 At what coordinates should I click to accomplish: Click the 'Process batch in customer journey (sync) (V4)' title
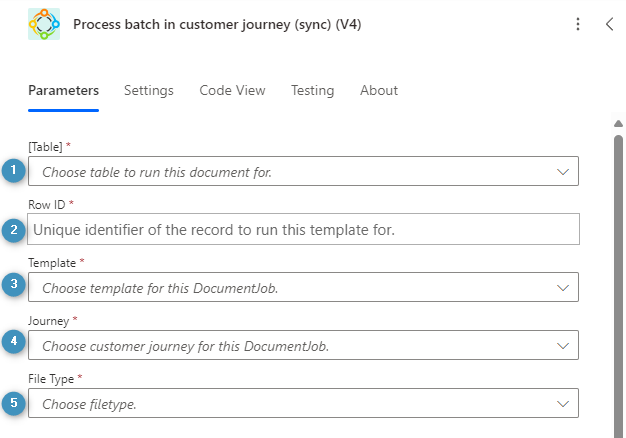217,24
